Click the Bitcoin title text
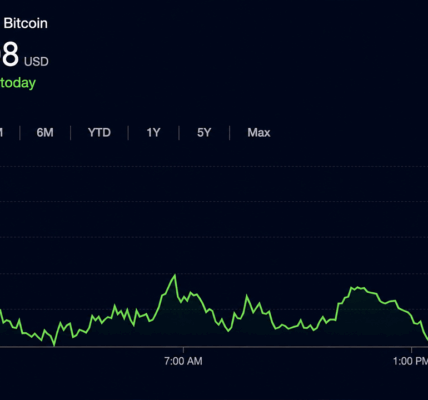This screenshot has height=400, width=428. tap(26, 23)
